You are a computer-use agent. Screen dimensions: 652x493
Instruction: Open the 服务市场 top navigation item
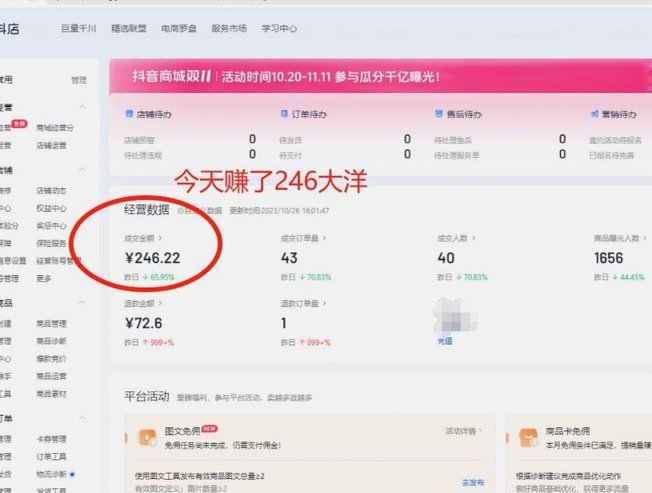(x=229, y=28)
